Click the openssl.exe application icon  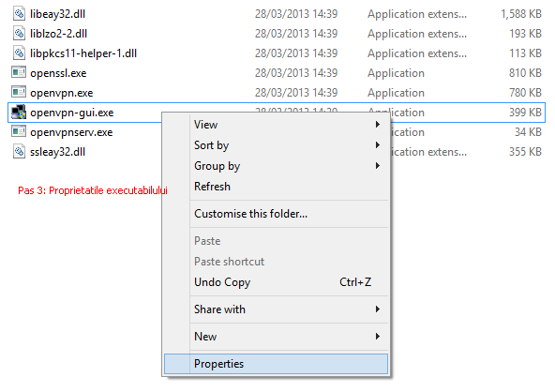coord(19,72)
